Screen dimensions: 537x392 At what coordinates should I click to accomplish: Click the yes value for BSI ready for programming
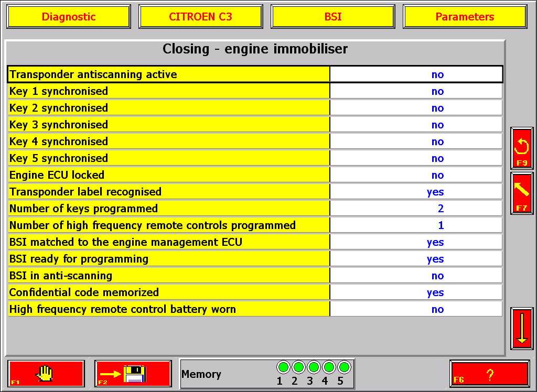(435, 259)
